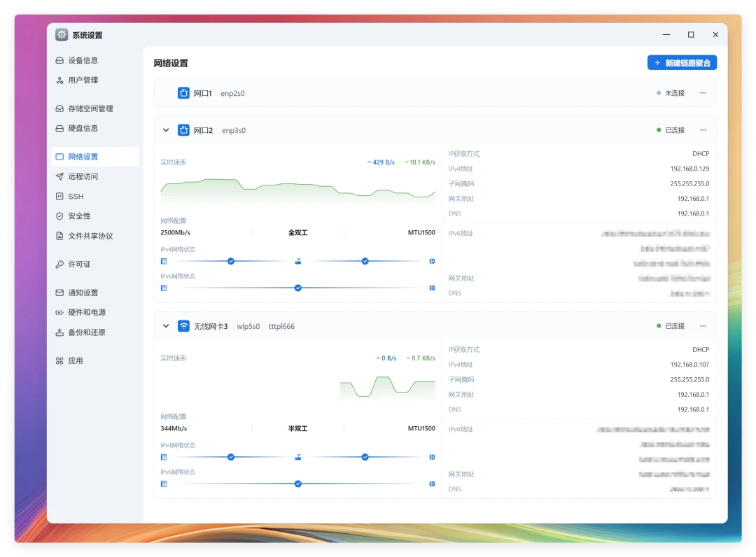Open 设备信息 in the sidebar

94,60
